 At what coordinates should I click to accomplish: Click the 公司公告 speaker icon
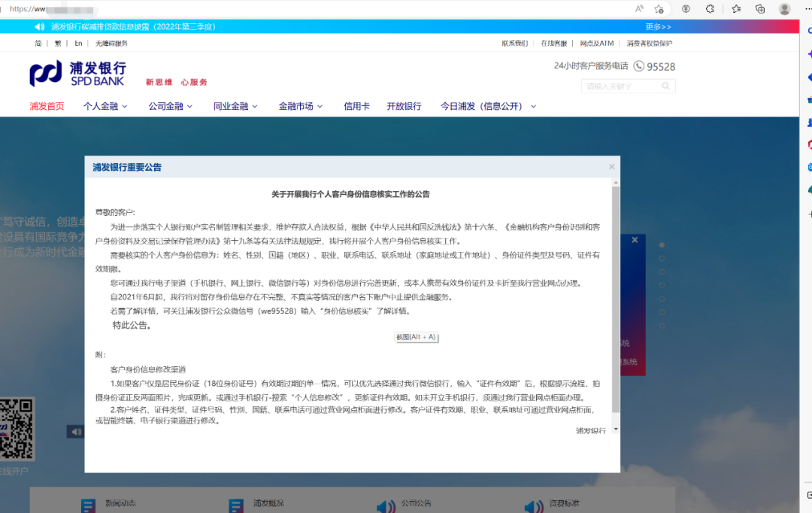[386, 507]
